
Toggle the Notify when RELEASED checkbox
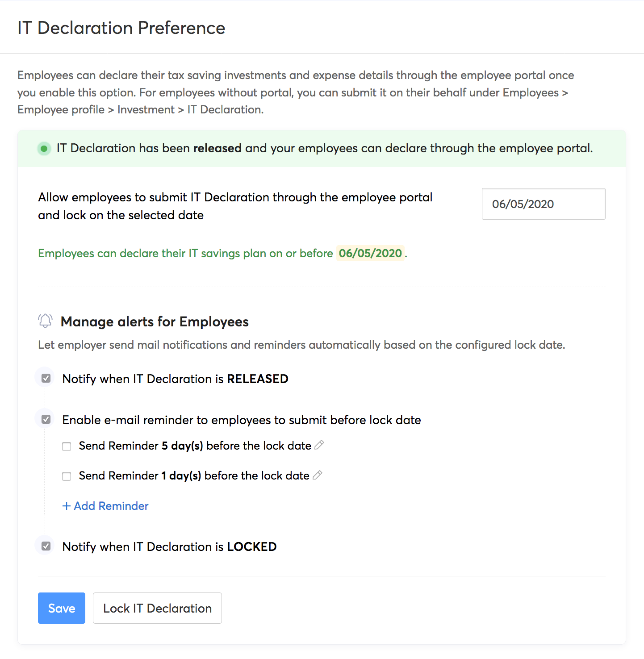(x=46, y=379)
